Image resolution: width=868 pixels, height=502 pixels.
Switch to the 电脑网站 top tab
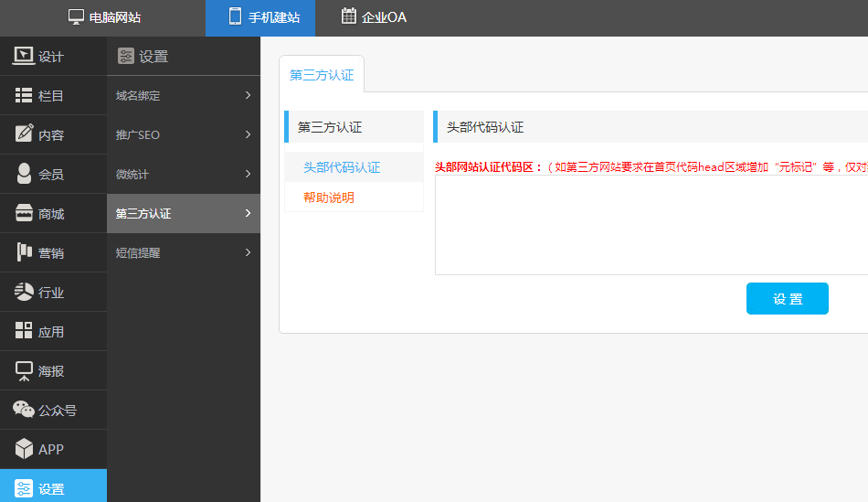105,17
